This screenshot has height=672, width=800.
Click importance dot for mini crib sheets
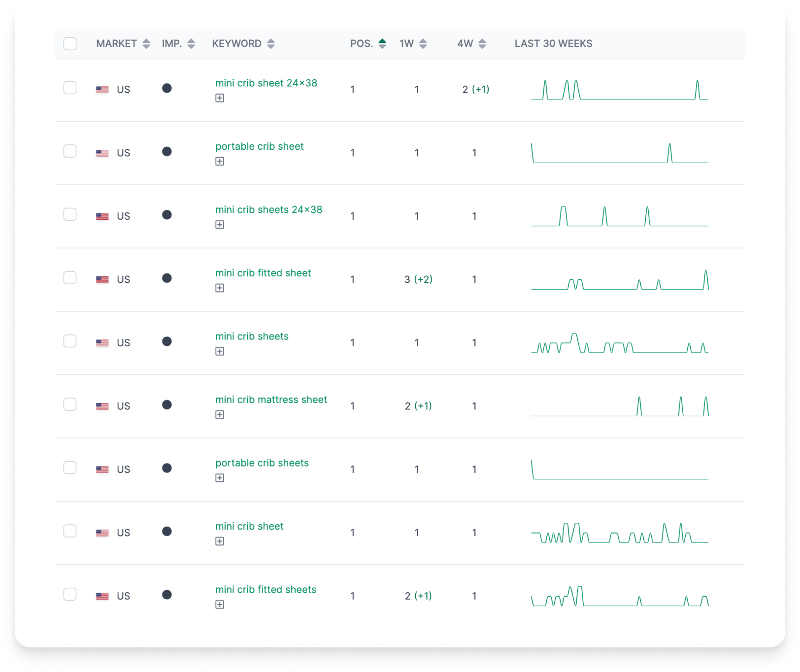coord(167,341)
